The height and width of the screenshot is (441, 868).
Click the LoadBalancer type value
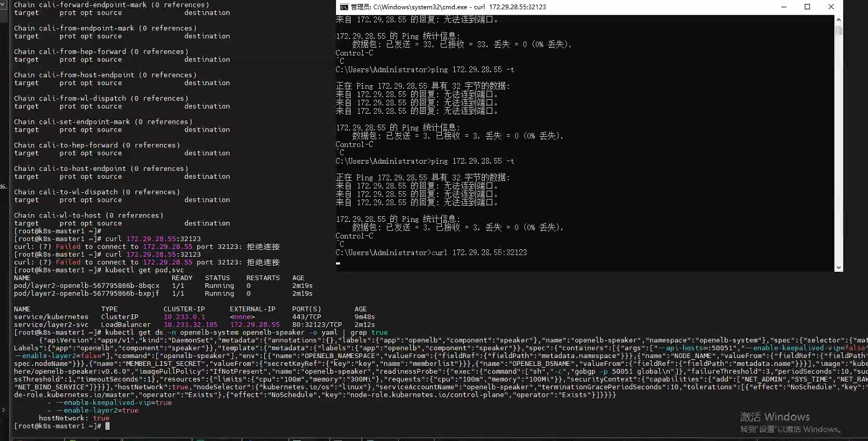point(126,325)
